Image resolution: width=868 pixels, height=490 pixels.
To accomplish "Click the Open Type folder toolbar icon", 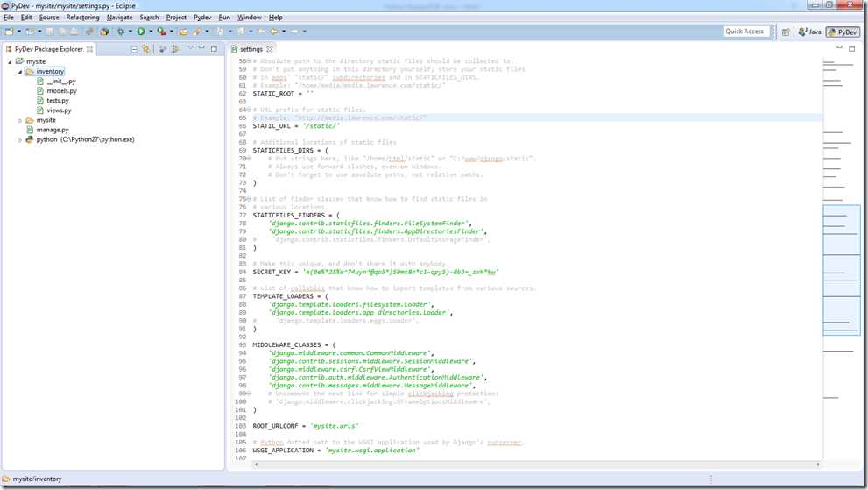I will [183, 32].
